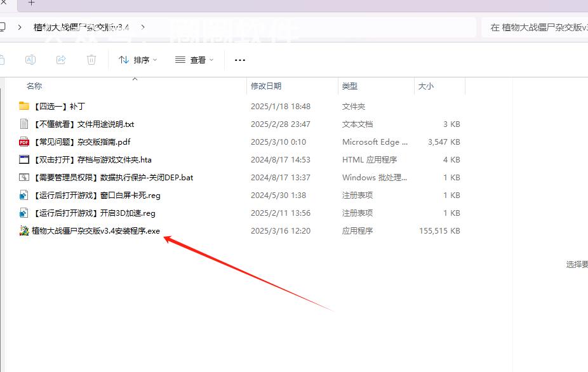
Task: Click the date 2024/8/17 14:53
Action: (281, 160)
